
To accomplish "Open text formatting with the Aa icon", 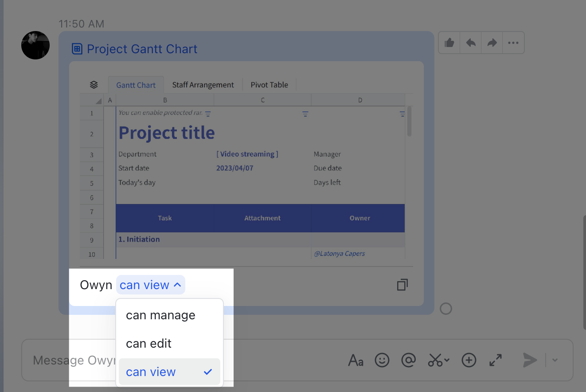I will [355, 360].
